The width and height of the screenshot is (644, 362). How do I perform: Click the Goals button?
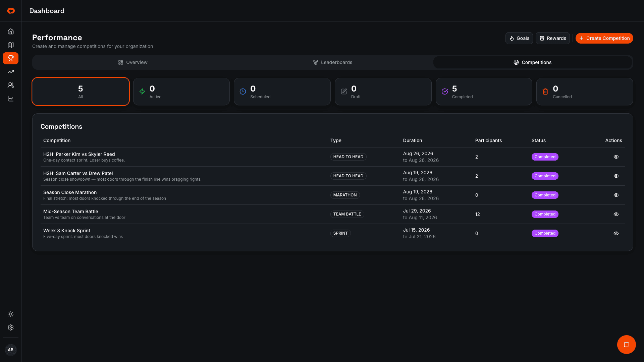pos(519,38)
